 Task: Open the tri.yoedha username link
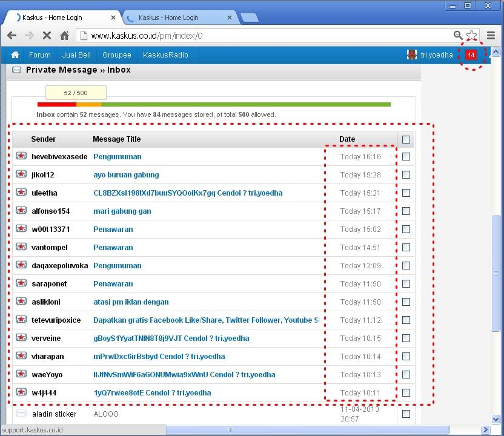coord(437,55)
